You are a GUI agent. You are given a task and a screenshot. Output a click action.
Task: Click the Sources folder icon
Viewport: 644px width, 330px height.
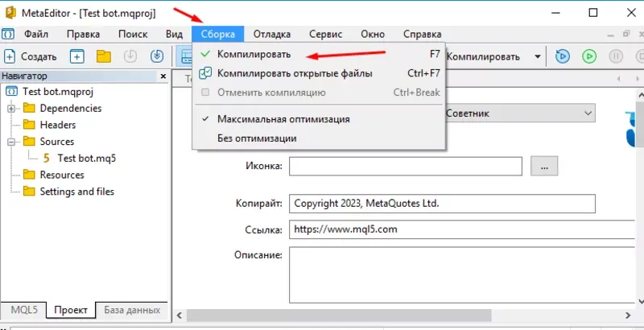[29, 142]
